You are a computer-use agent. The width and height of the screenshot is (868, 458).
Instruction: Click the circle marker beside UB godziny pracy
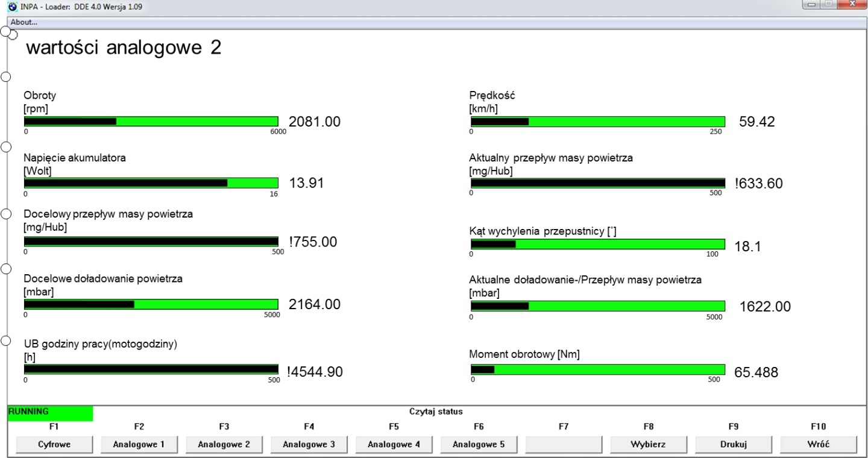coord(6,341)
